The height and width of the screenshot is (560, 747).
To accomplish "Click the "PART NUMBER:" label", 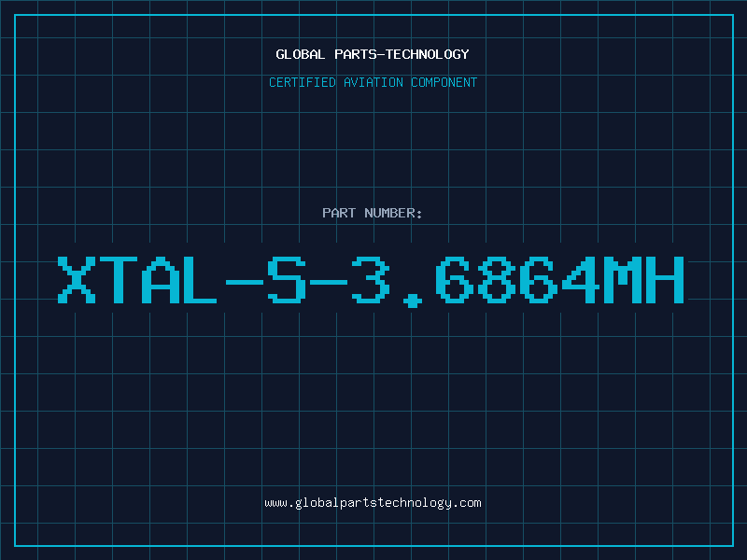I will (x=372, y=213).
